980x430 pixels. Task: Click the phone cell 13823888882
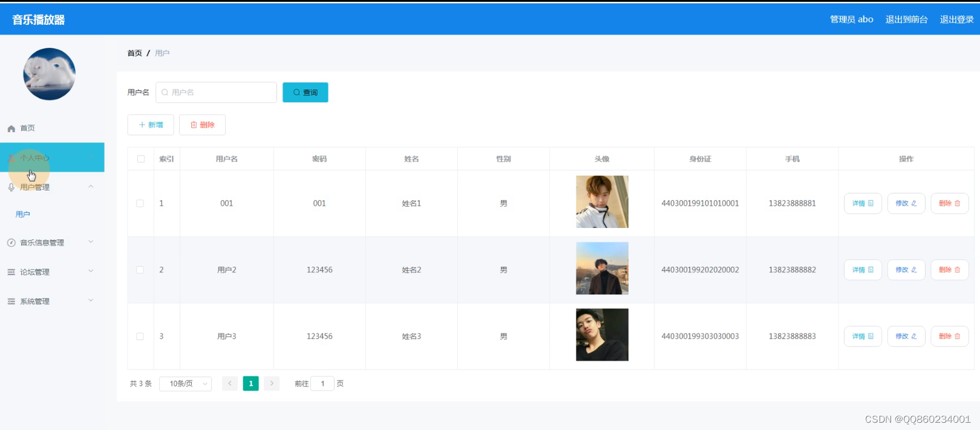(x=792, y=270)
